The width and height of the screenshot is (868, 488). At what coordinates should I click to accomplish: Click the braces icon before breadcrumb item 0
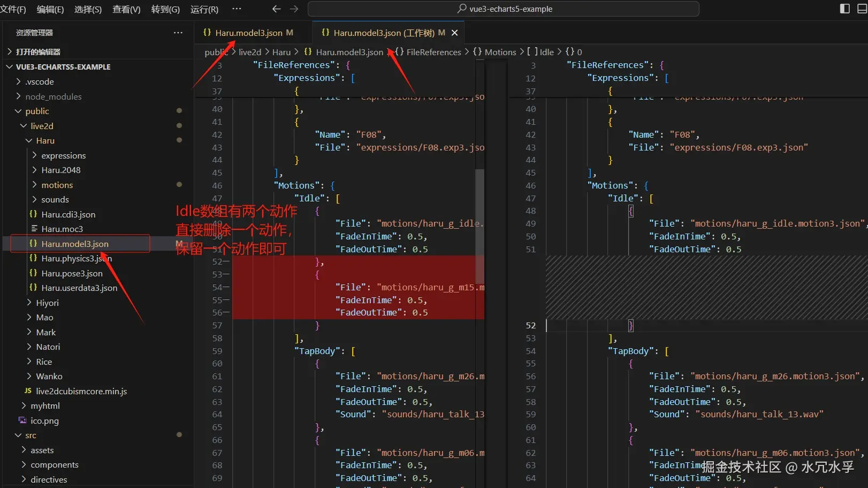[x=570, y=52]
